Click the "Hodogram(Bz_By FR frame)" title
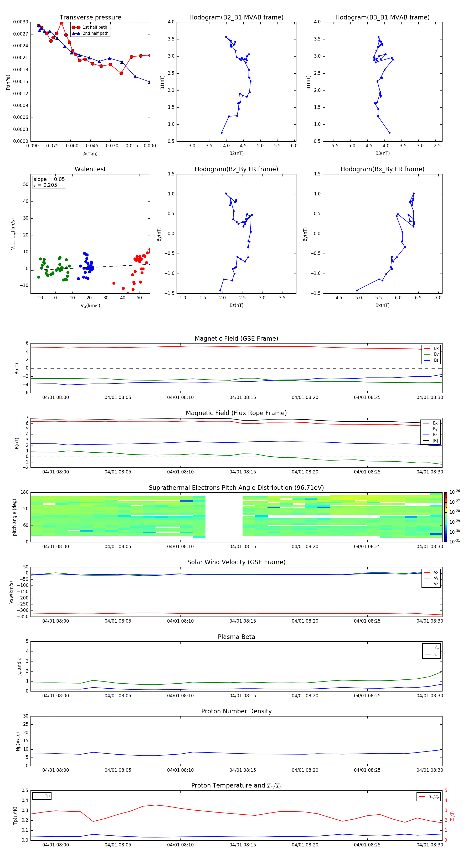 [236, 169]
